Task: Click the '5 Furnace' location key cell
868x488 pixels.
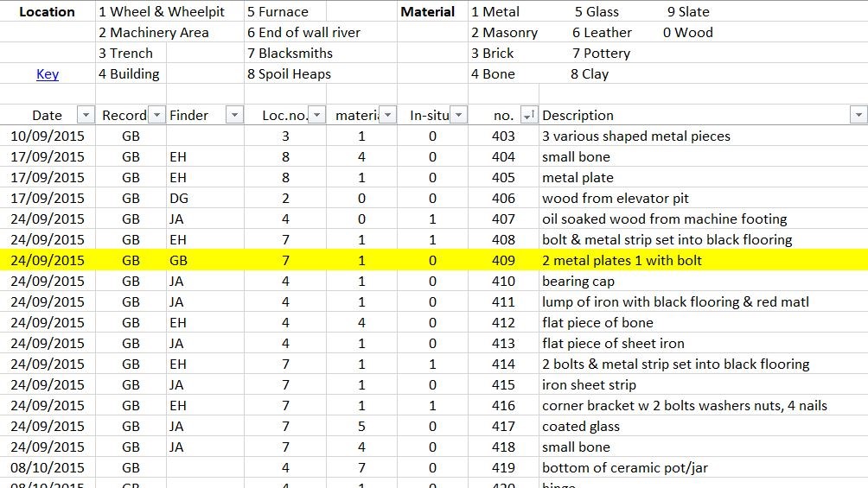Action: (x=278, y=12)
